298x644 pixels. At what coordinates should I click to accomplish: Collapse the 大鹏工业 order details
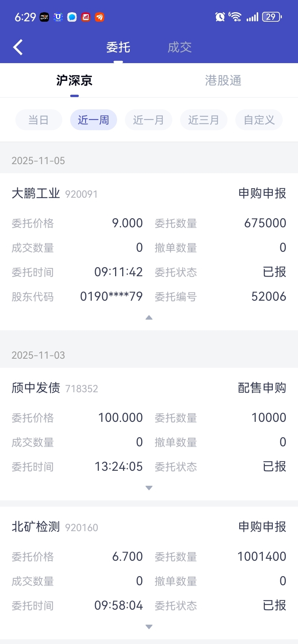click(x=149, y=317)
